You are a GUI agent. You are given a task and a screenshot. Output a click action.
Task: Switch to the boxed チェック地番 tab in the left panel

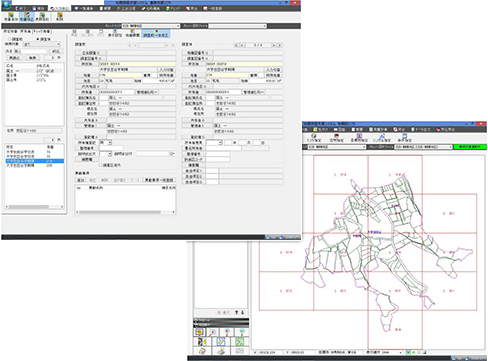tap(42, 31)
